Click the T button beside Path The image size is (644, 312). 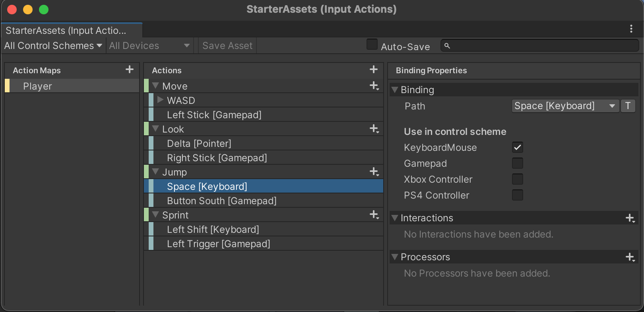click(628, 106)
